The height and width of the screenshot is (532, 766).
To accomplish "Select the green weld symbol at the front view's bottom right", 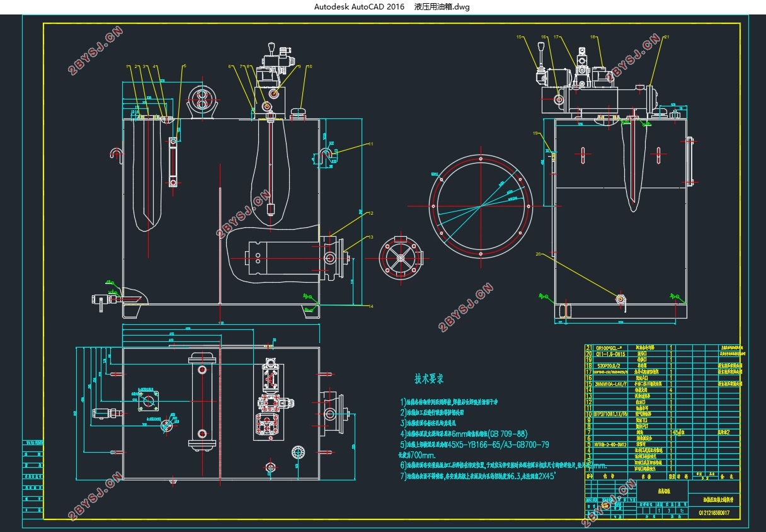I will point(308,310).
